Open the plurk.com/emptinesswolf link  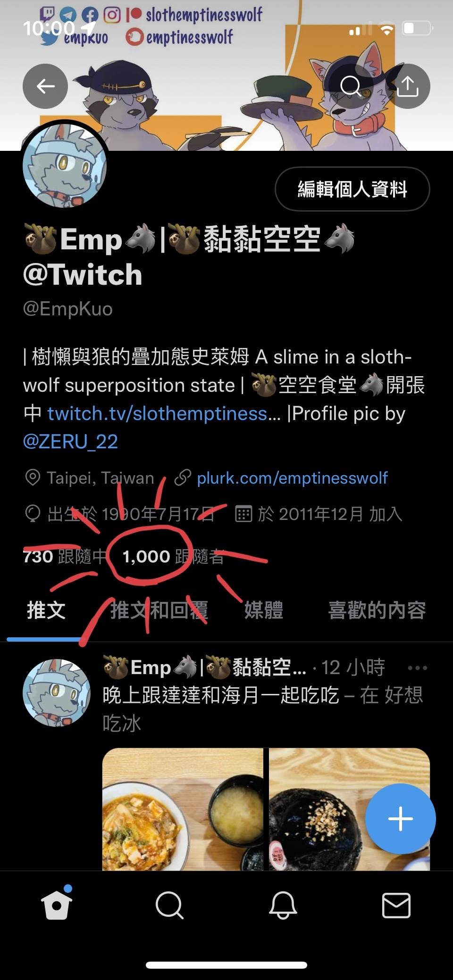[292, 478]
